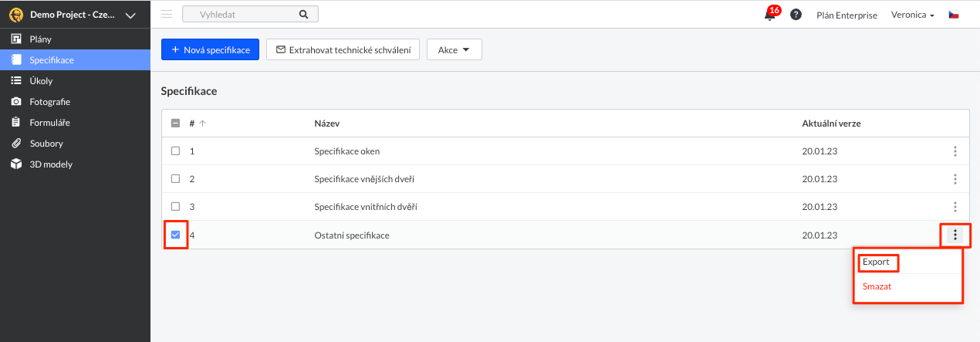Click the Nová specifikace button
980x342 pixels.
click(210, 50)
